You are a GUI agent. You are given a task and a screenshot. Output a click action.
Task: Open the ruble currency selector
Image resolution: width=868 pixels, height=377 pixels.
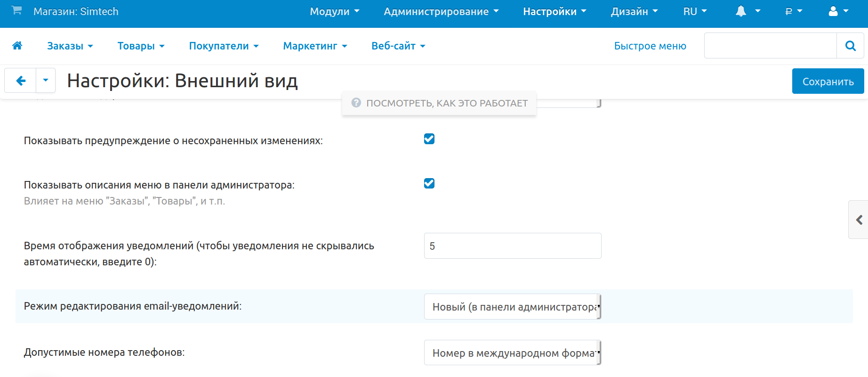pos(793,11)
